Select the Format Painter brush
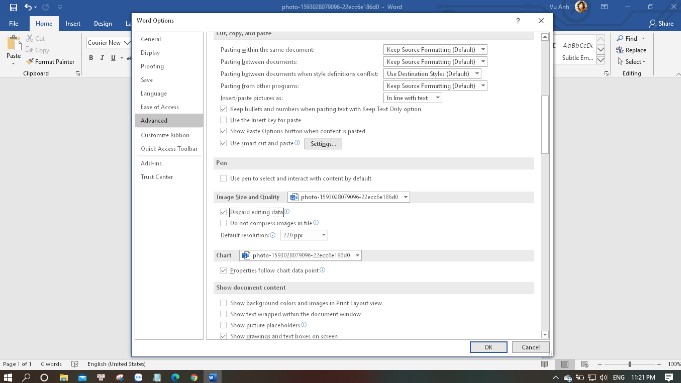Image resolution: width=681 pixels, height=383 pixels. [50, 62]
